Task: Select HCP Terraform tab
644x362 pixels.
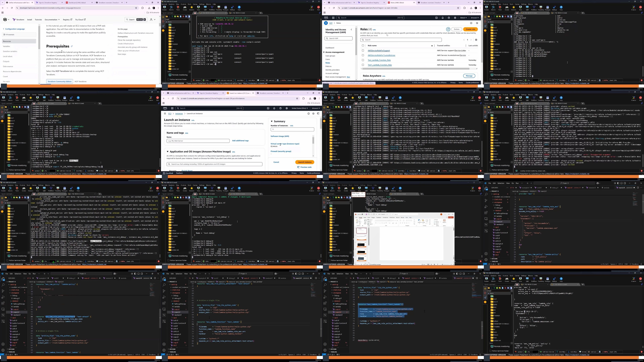Action: 80,81
